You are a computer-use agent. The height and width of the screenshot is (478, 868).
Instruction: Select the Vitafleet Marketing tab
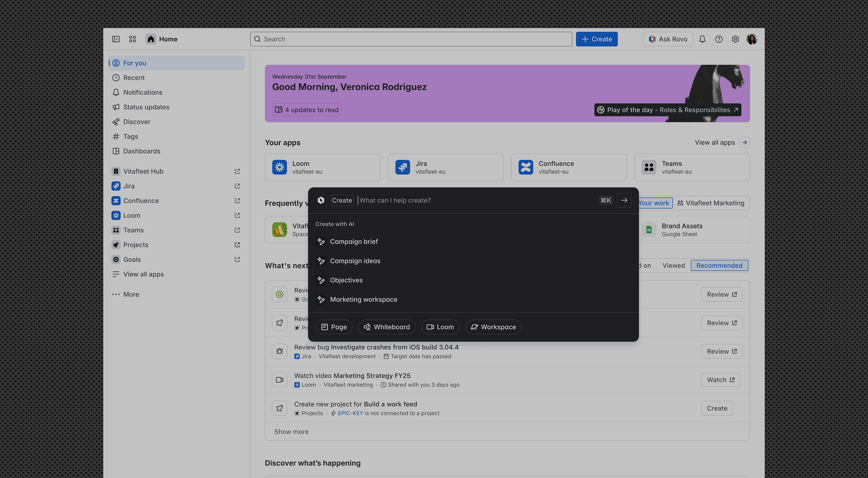(x=710, y=203)
